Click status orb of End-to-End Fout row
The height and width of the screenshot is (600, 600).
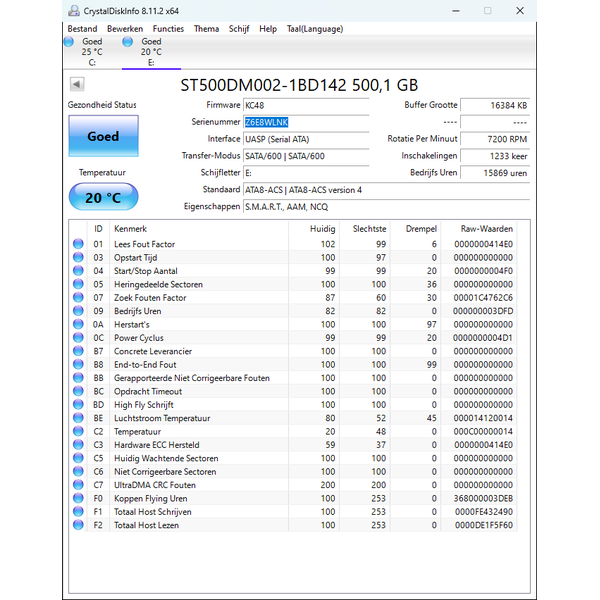pyautogui.click(x=78, y=364)
